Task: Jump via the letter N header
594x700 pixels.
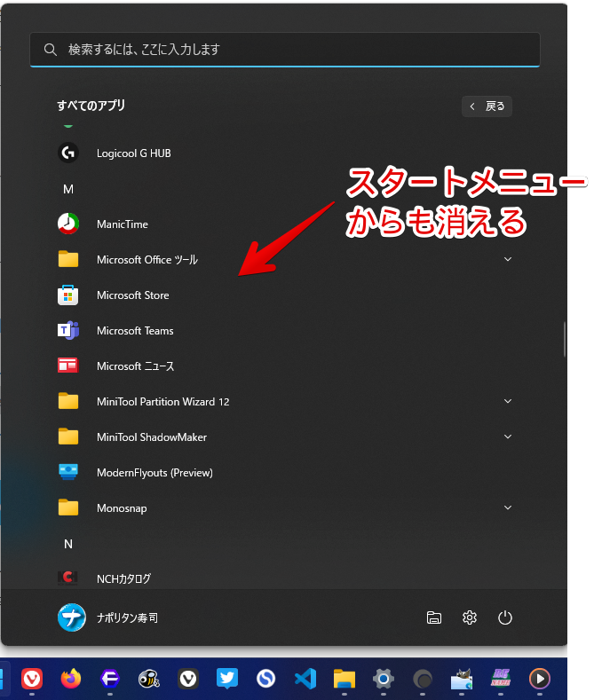Action: (68, 544)
